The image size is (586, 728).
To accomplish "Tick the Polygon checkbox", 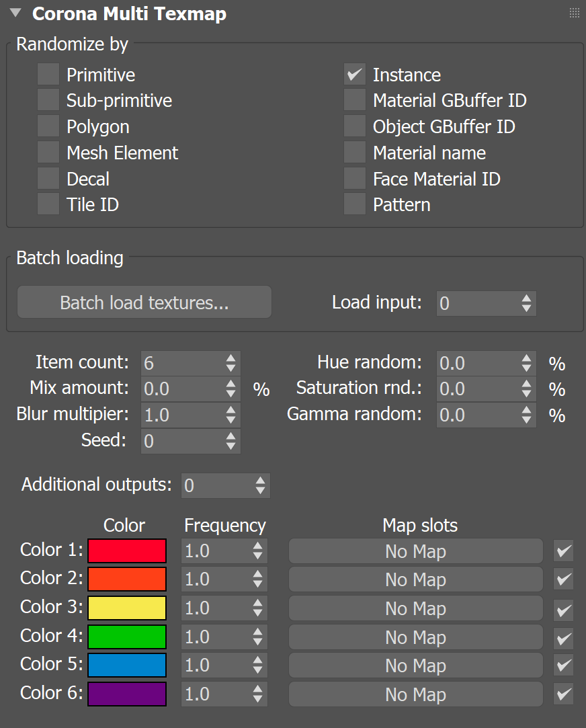I will (48, 126).
